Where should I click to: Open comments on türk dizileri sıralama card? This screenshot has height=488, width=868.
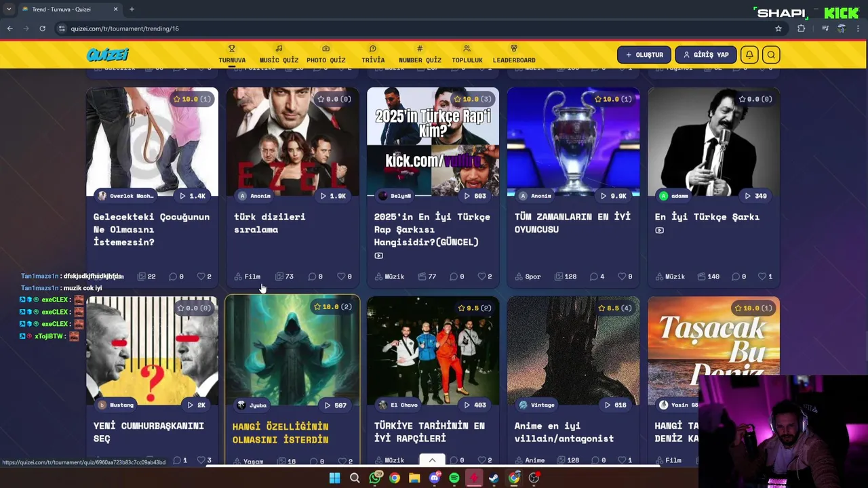[x=315, y=277]
